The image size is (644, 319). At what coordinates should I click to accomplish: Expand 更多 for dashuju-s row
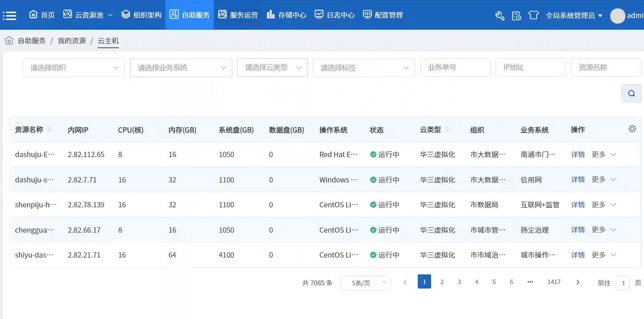click(x=604, y=179)
